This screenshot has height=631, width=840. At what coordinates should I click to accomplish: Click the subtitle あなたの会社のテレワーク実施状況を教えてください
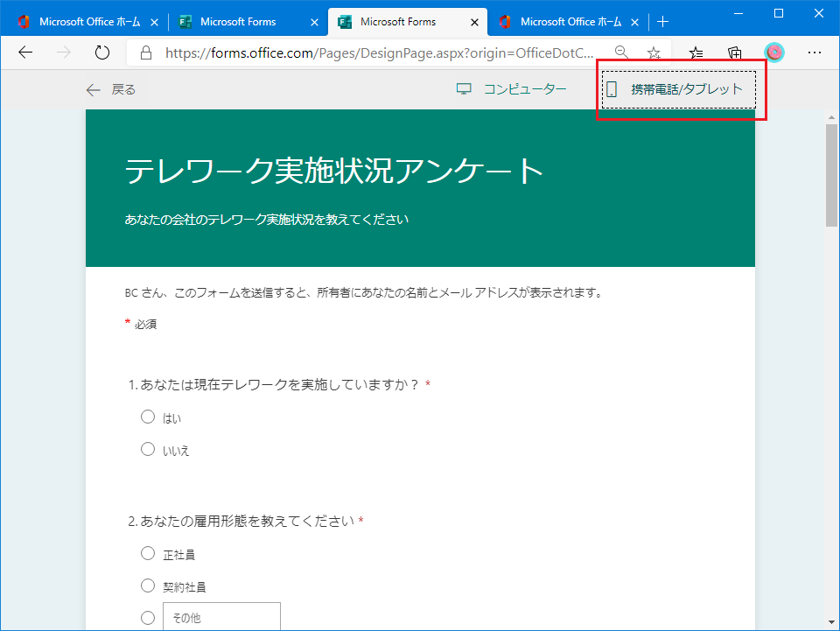click(x=267, y=219)
